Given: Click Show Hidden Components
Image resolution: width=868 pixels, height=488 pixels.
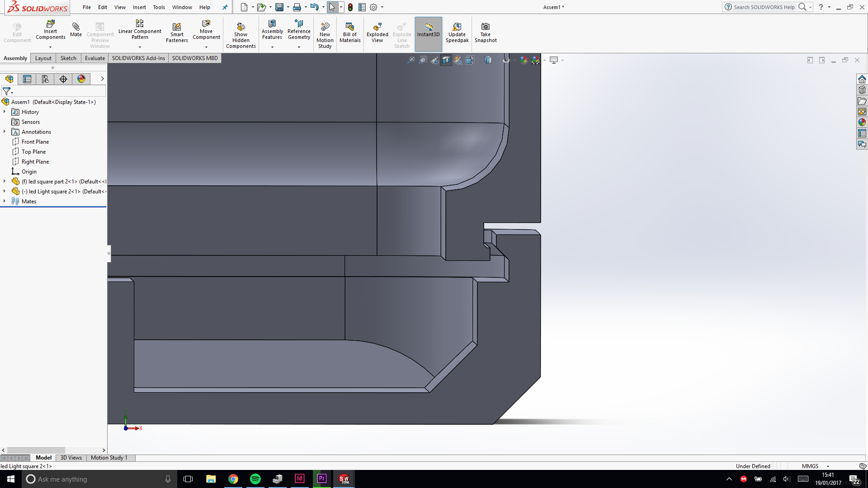Looking at the screenshot, I should point(241,35).
